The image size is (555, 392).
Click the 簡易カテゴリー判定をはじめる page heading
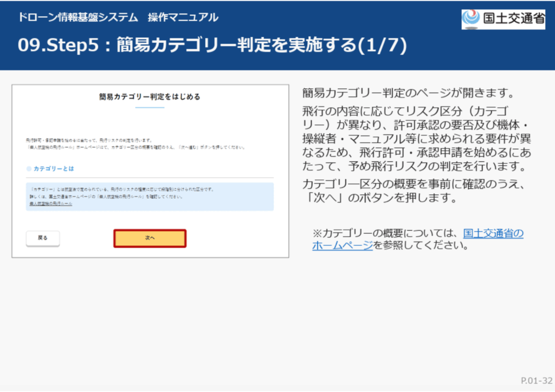150,97
